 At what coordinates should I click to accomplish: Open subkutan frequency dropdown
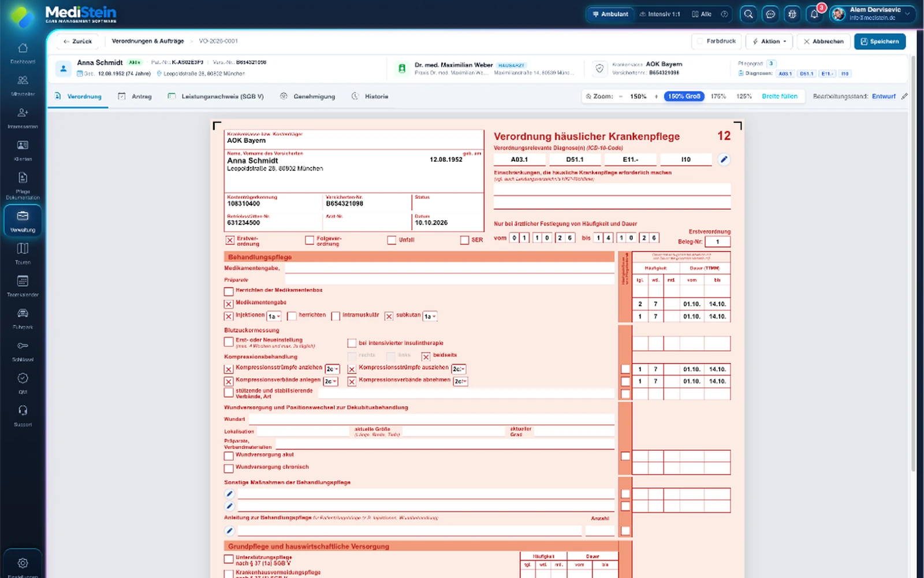430,317
